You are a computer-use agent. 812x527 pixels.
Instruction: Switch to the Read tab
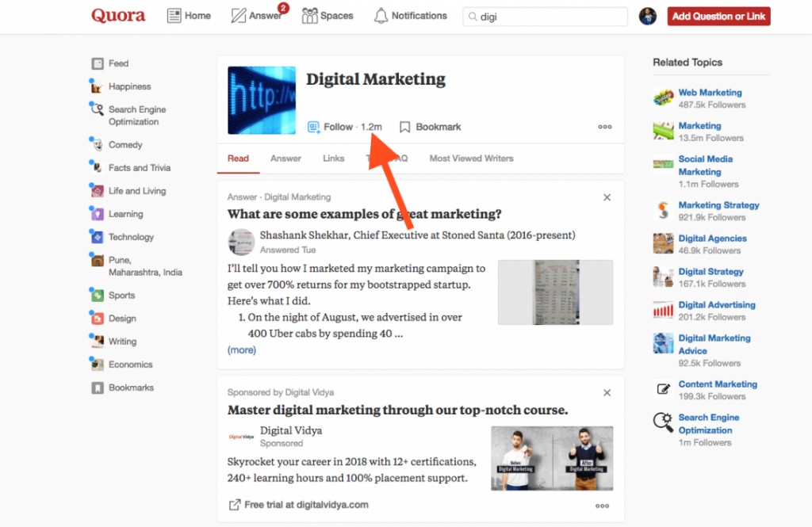point(238,158)
